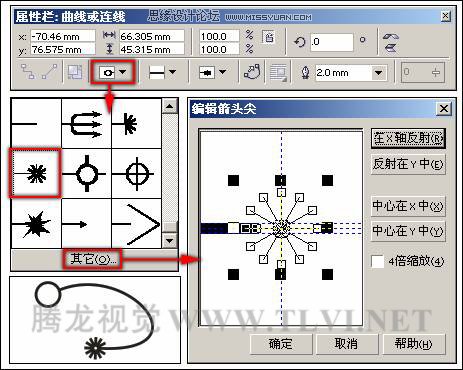Click the 在X轴反射(R) button
This screenshot has height=370, width=463.
pos(408,138)
